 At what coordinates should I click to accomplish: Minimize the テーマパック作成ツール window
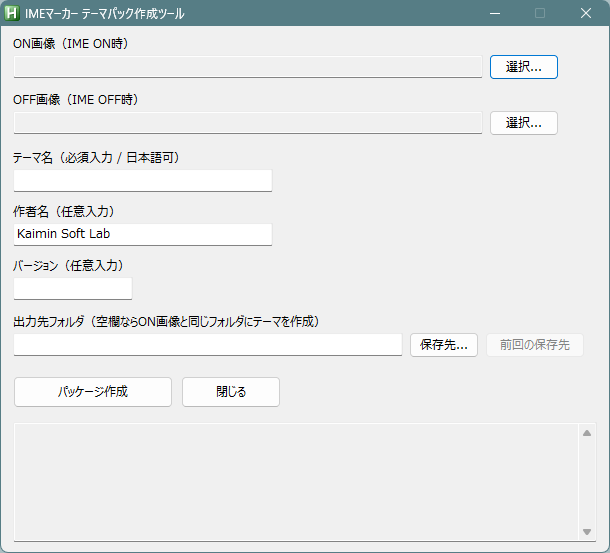pyautogui.click(x=495, y=13)
